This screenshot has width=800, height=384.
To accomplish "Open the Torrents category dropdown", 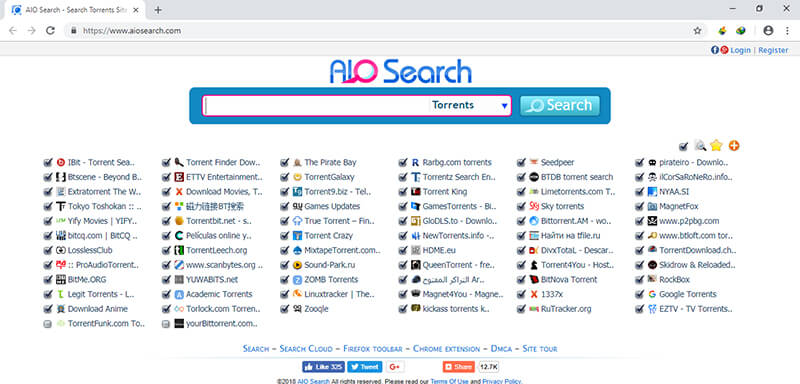I will click(469, 106).
